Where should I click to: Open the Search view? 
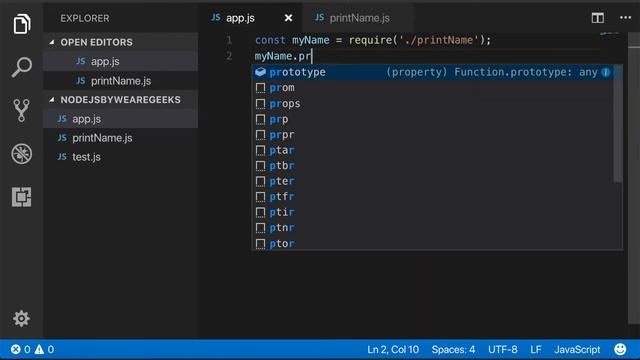[x=22, y=67]
